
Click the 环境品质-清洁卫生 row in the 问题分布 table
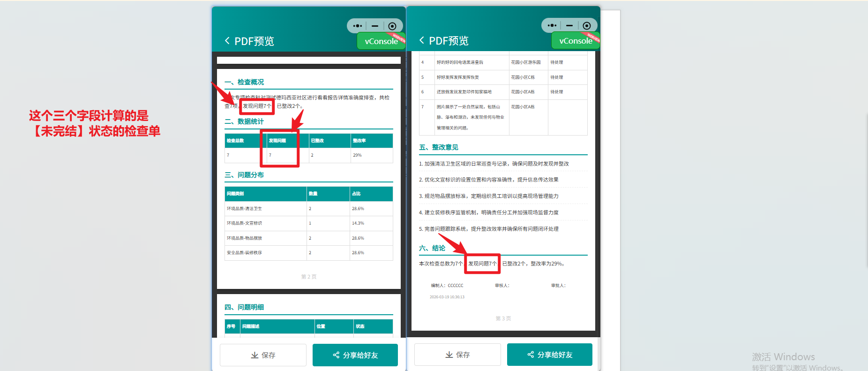coord(245,209)
